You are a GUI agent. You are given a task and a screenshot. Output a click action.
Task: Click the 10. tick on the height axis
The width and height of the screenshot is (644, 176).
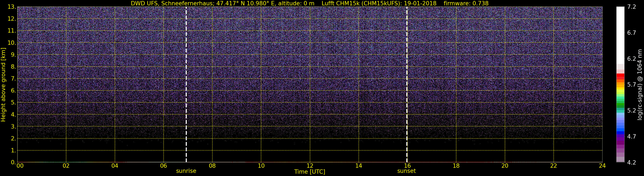point(12,43)
